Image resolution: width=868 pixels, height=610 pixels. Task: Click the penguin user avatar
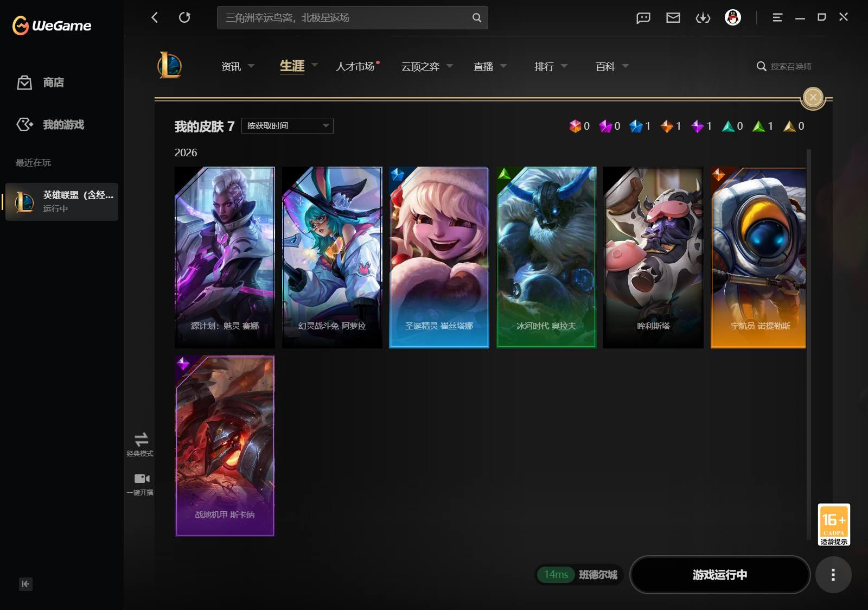732,18
